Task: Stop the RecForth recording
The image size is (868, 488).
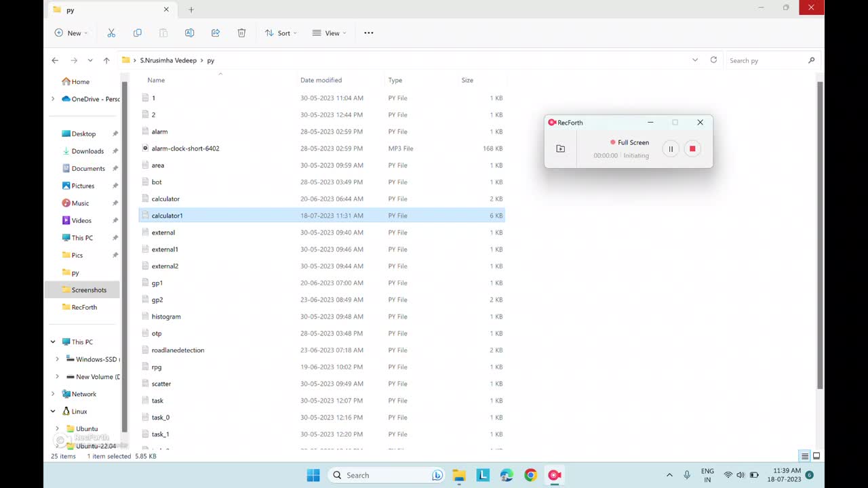Action: pos(692,149)
